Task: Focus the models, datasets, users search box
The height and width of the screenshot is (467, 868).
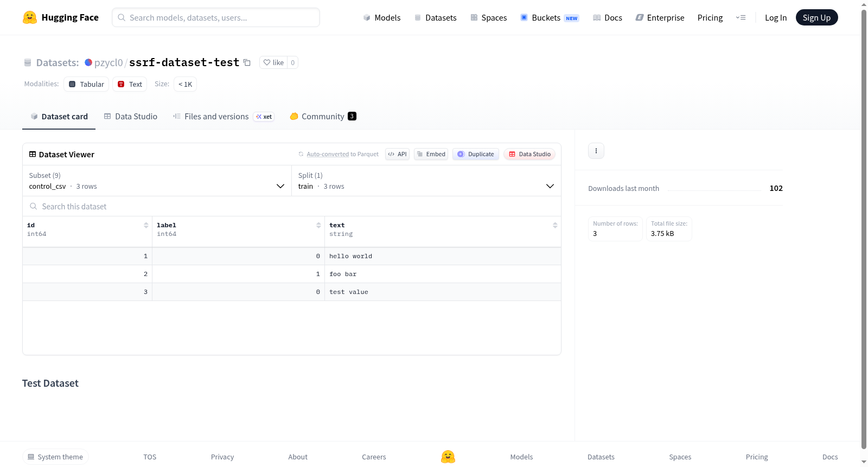Action: 216,17
